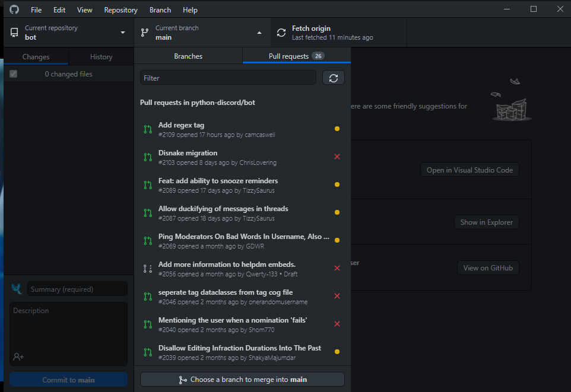The image size is (571, 392).
Task: Click the 26 pull requests count badge
Action: [318, 56]
